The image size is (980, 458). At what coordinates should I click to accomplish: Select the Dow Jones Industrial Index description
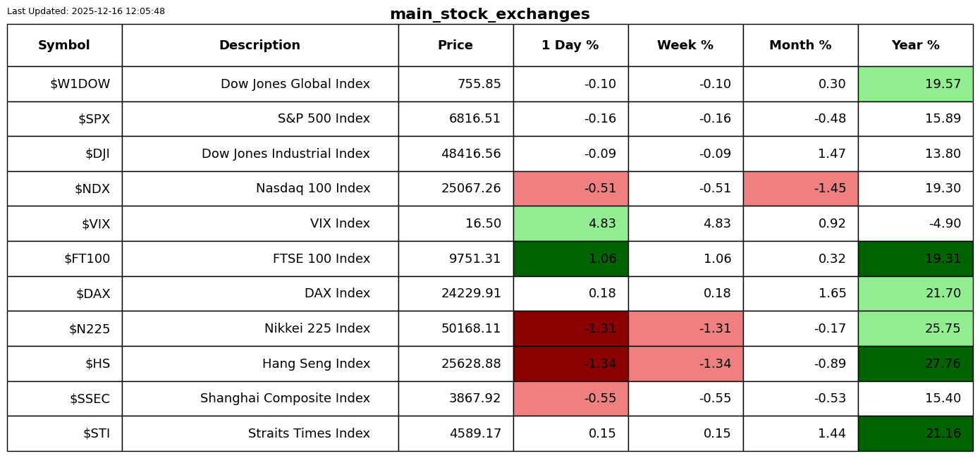click(286, 154)
